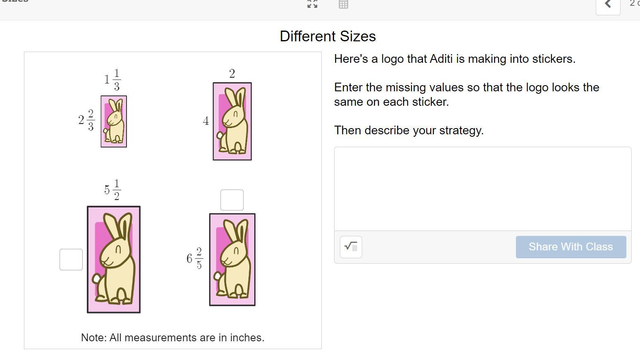Click the rabbit sticker with height 6 2/5
Viewport: 640px width, 364px height.
coord(232,260)
